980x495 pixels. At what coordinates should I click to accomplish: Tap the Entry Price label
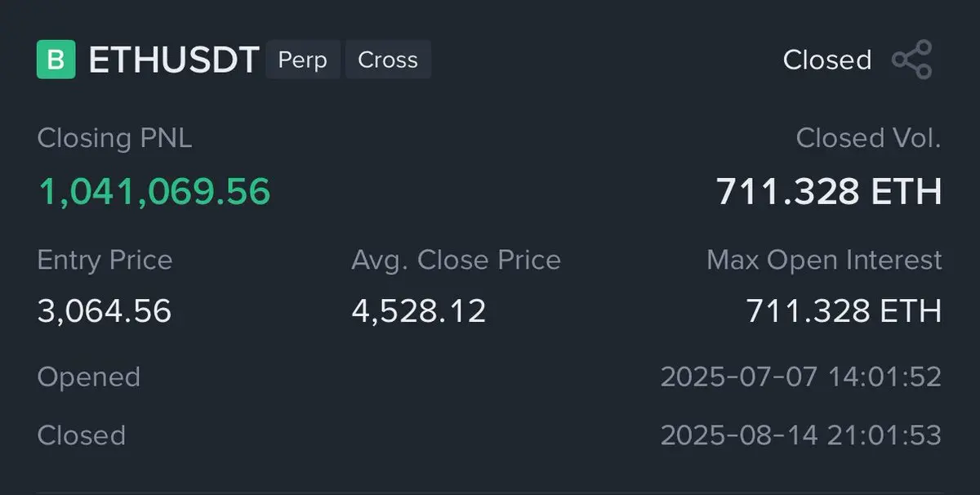pyautogui.click(x=105, y=261)
